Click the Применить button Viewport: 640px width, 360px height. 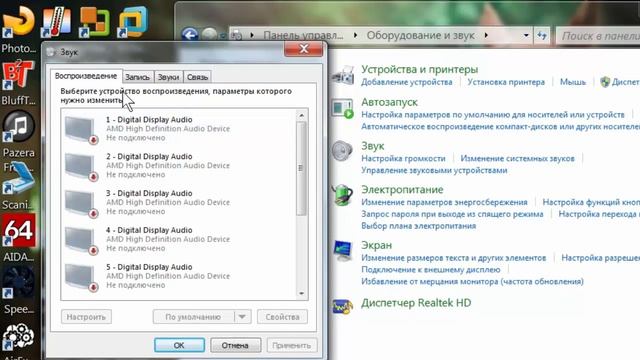pyautogui.click(x=291, y=345)
